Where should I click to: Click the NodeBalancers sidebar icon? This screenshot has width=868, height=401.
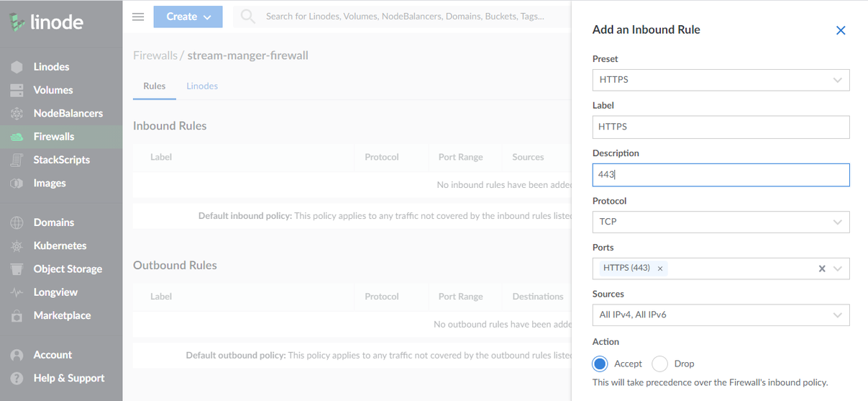(17, 113)
